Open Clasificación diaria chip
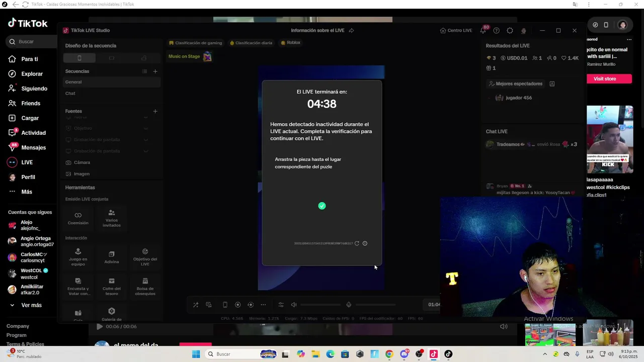Screen dimensions: 644x362 pos(251,43)
